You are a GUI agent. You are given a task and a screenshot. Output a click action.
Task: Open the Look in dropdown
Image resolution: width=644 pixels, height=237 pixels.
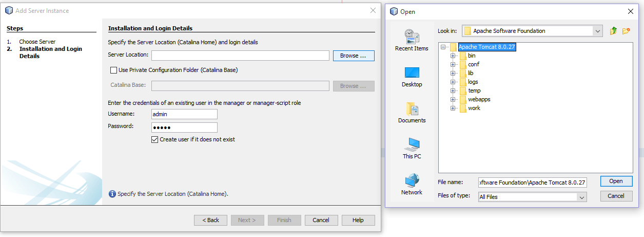pos(597,31)
